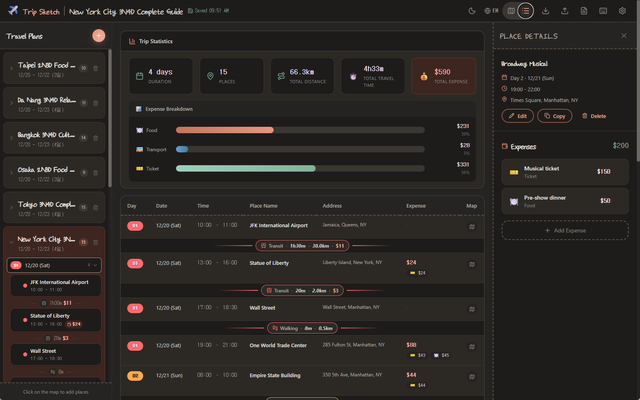Select the Tokyo plan in sidebar
640x400 pixels.
(47, 205)
